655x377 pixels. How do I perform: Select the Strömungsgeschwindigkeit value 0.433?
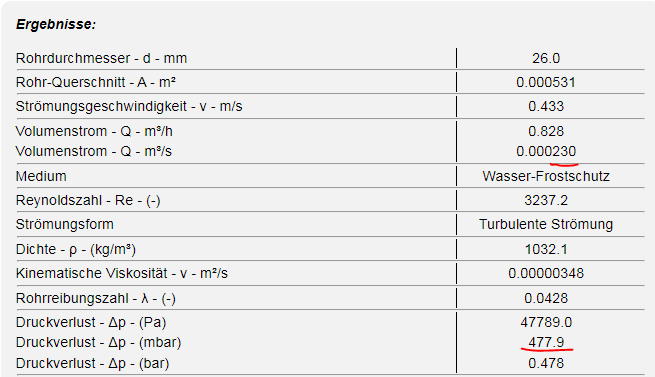pos(546,107)
